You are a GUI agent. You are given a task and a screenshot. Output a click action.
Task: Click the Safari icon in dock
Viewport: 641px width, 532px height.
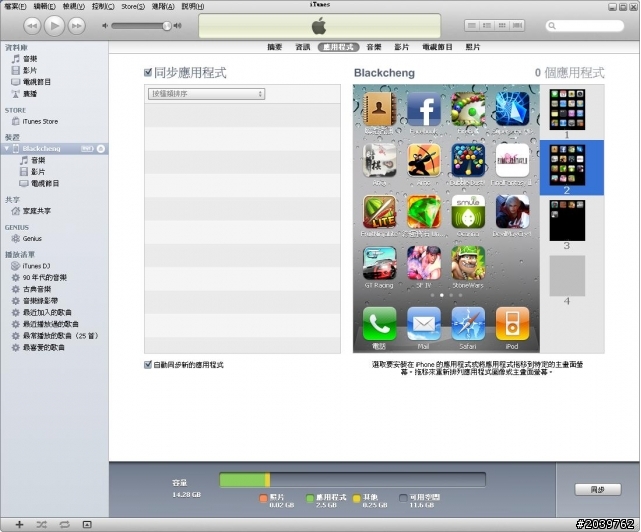pos(468,324)
